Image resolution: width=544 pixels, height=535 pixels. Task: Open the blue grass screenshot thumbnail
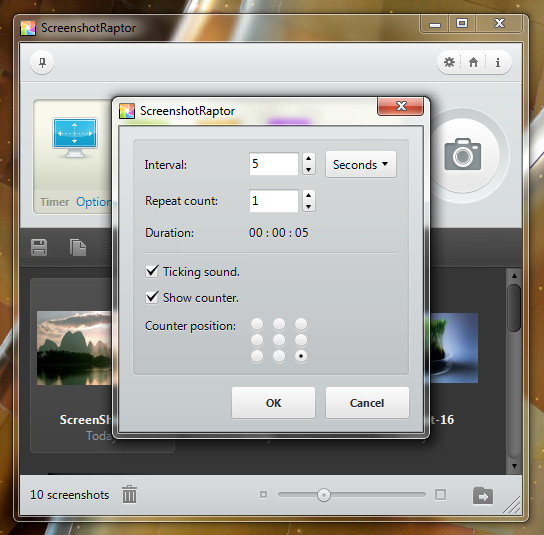[x=454, y=348]
